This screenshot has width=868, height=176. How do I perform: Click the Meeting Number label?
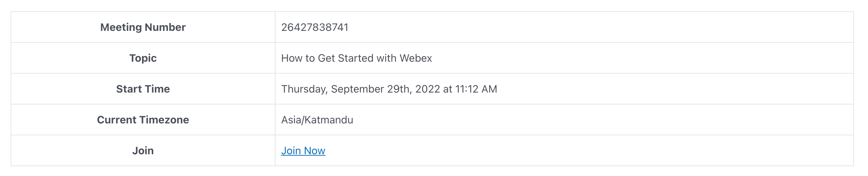click(x=143, y=27)
